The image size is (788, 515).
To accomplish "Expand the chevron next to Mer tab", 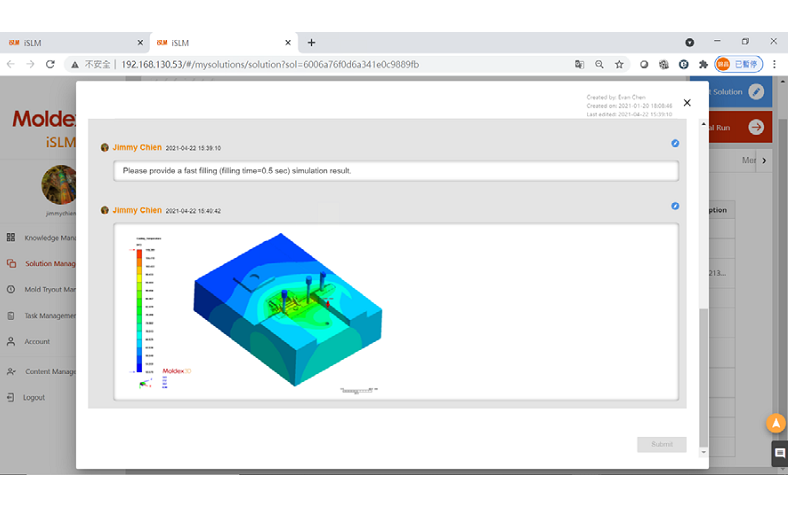I will [x=764, y=161].
